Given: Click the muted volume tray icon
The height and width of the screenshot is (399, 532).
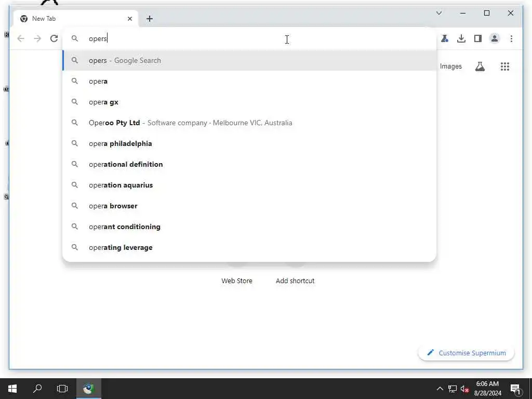Looking at the screenshot, I should pyautogui.click(x=465, y=389).
